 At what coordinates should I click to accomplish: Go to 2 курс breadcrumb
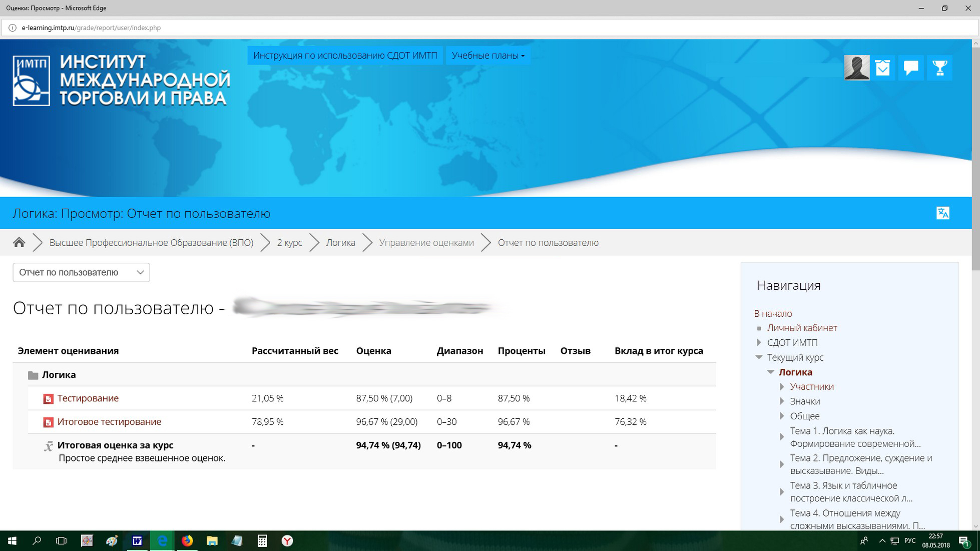point(289,243)
